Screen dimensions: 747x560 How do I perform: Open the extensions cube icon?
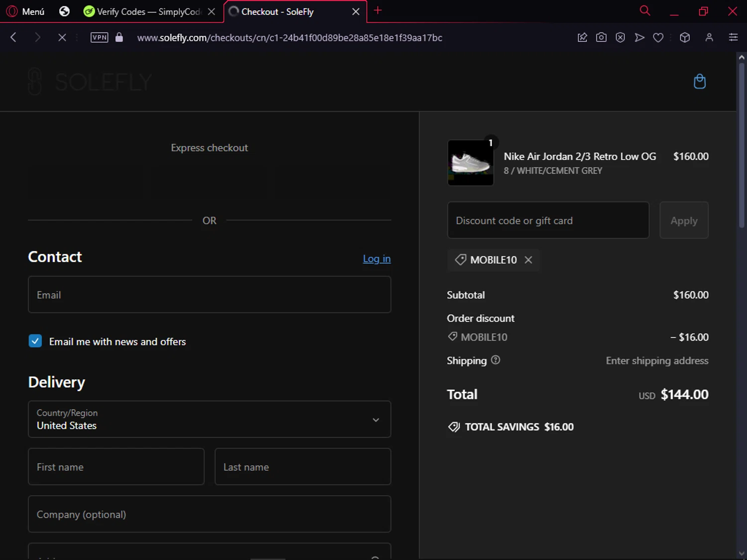point(685,37)
